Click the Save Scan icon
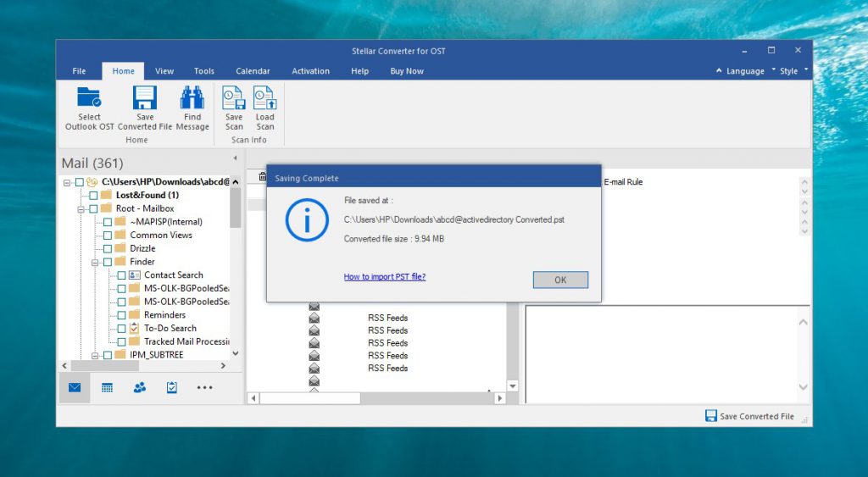Viewport: 868px width, 477px height. pos(234,97)
